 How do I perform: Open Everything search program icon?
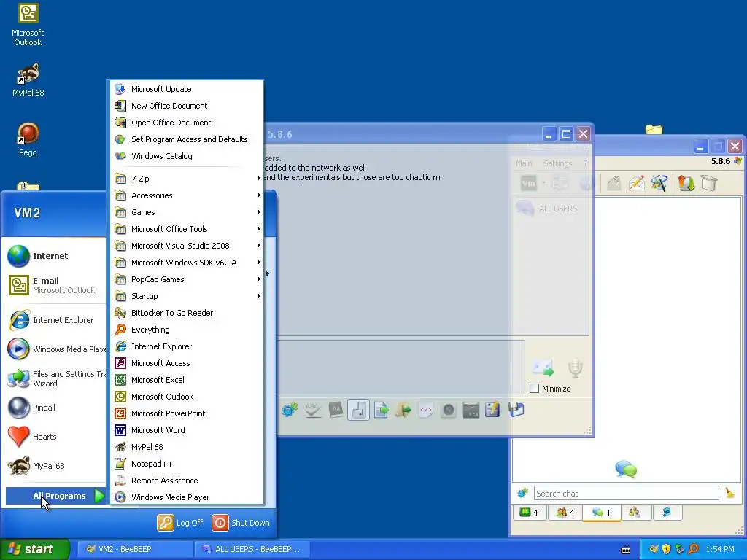tap(120, 330)
